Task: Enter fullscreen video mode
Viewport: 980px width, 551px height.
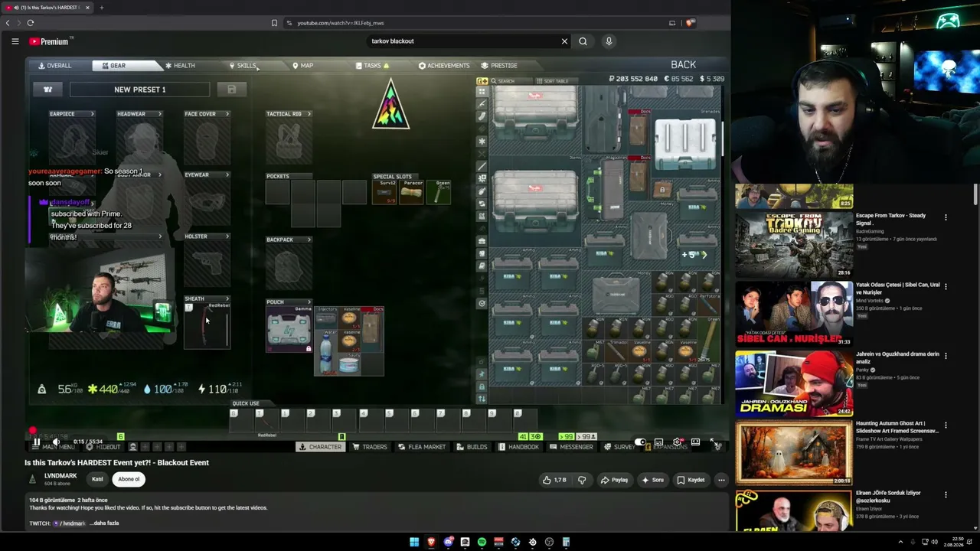Action: click(x=713, y=442)
